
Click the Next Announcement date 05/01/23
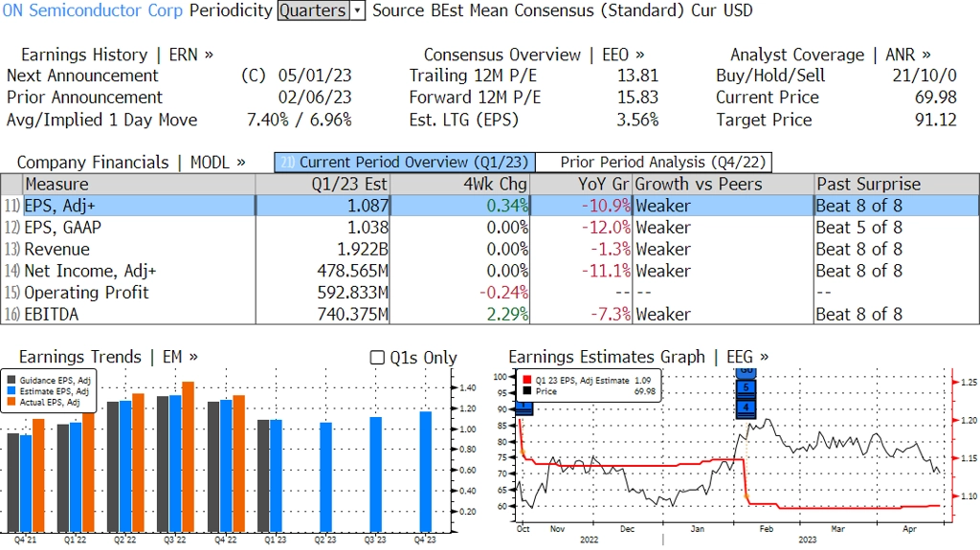(x=314, y=76)
